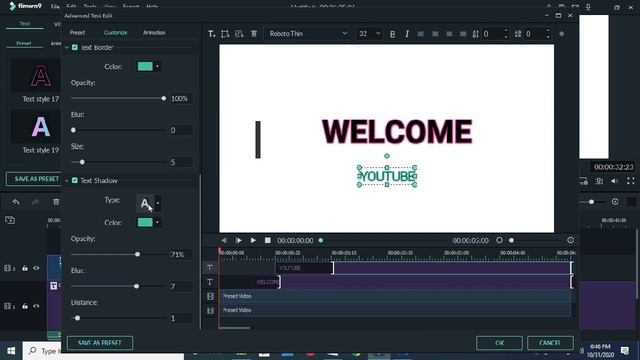Switch to the Customize tab
The height and width of the screenshot is (360, 640).
tap(116, 33)
